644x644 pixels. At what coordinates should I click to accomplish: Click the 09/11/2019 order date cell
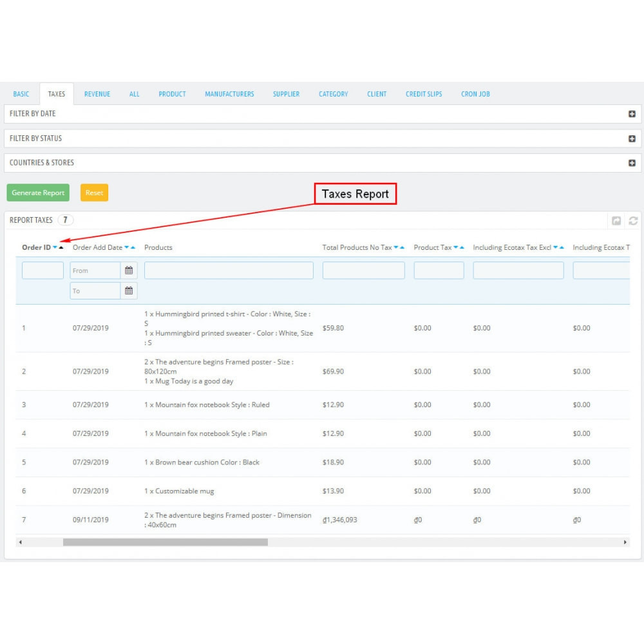90,520
